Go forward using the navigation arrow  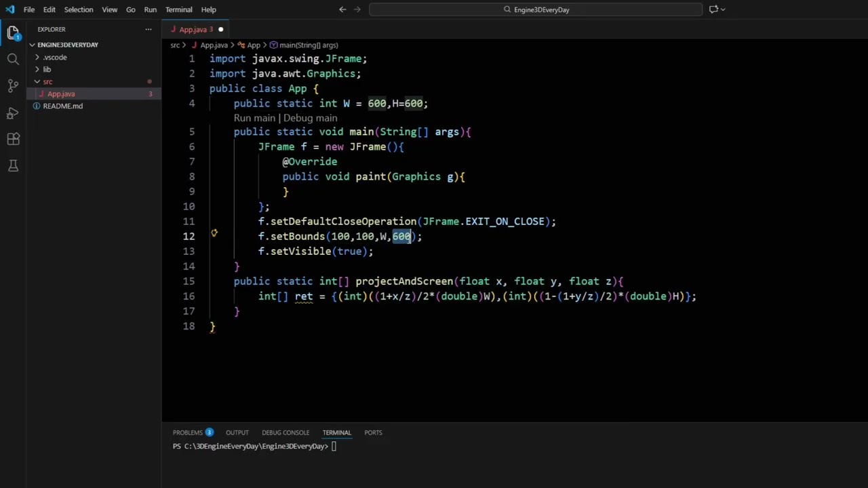357,9
